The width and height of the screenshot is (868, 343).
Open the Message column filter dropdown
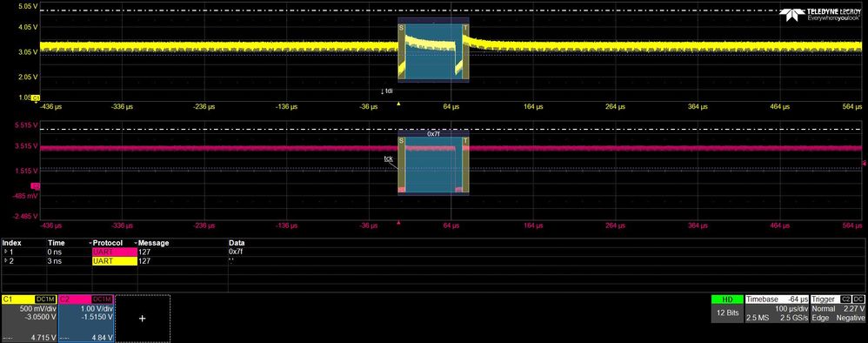[135, 243]
